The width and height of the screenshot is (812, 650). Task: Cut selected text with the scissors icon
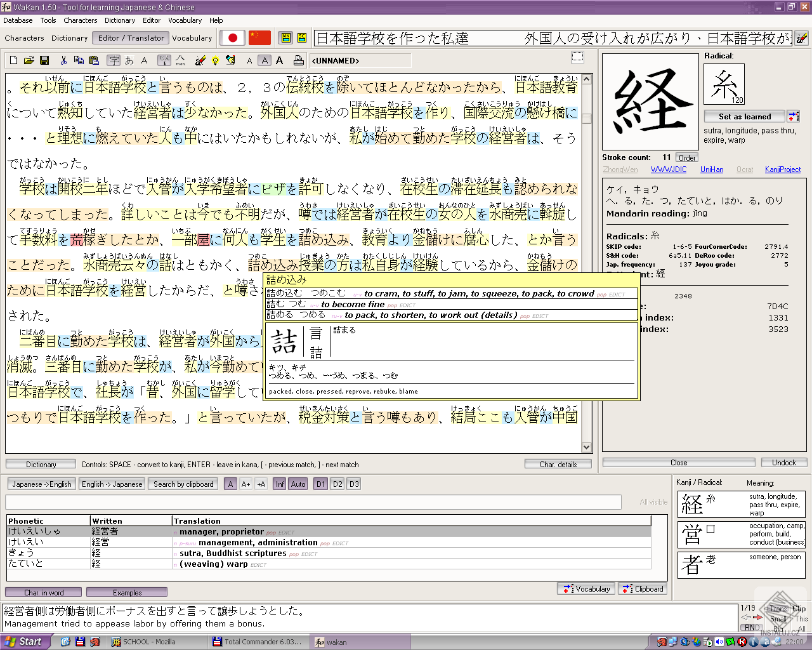click(63, 60)
